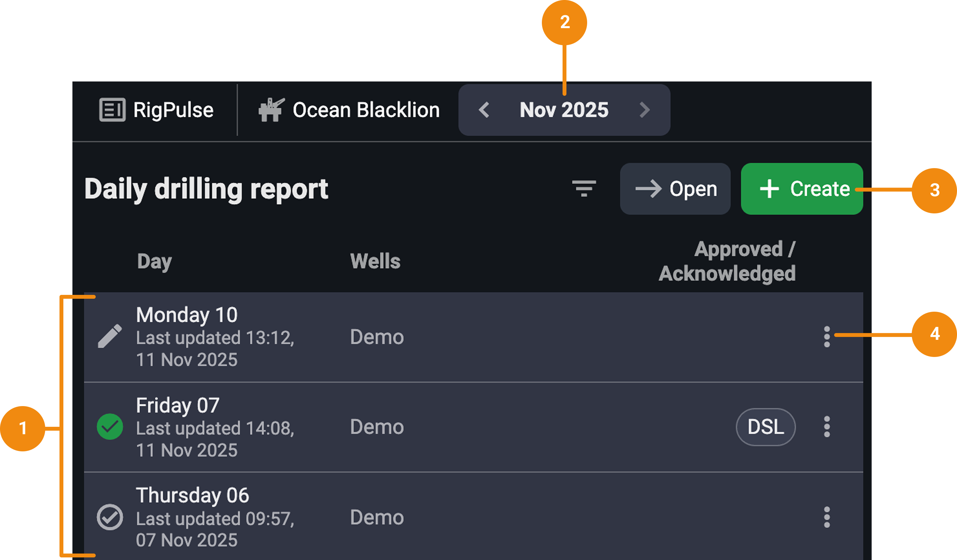Viewport: 957px width, 560px height.
Task: Open the overflow menu for Monday 10 report
Action: pos(827,336)
